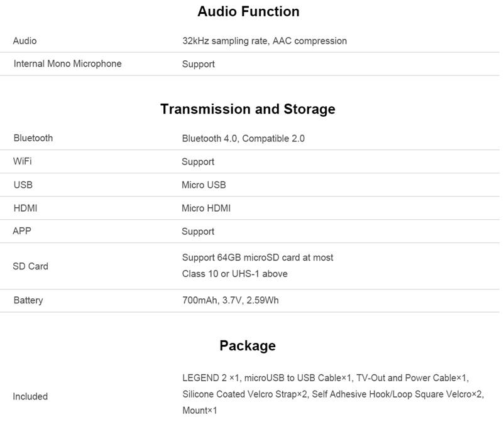Select the Battery row label
504x422 pixels.
click(x=28, y=300)
